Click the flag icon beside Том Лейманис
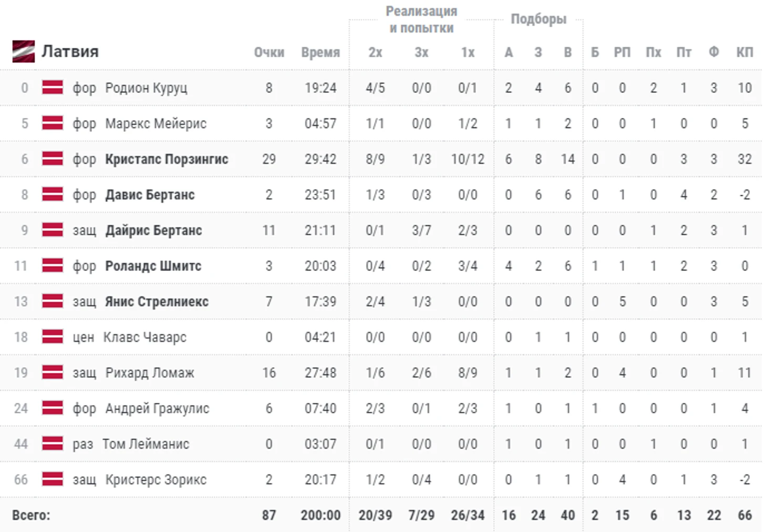This screenshot has height=532, width=767. tap(53, 444)
